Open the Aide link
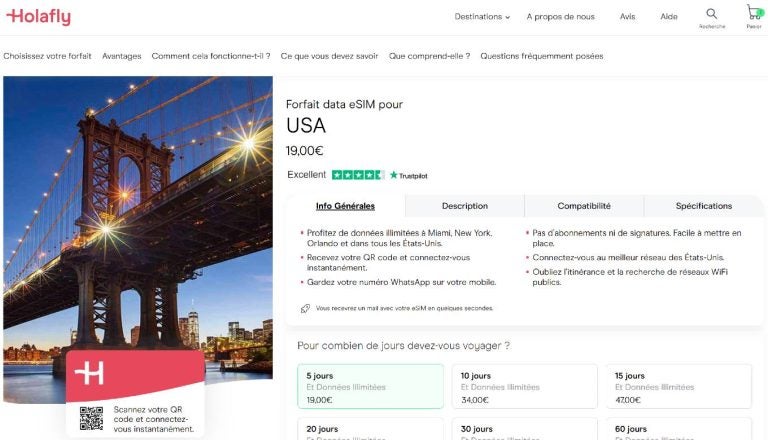Viewport: 768px width, 440px height. click(x=669, y=17)
